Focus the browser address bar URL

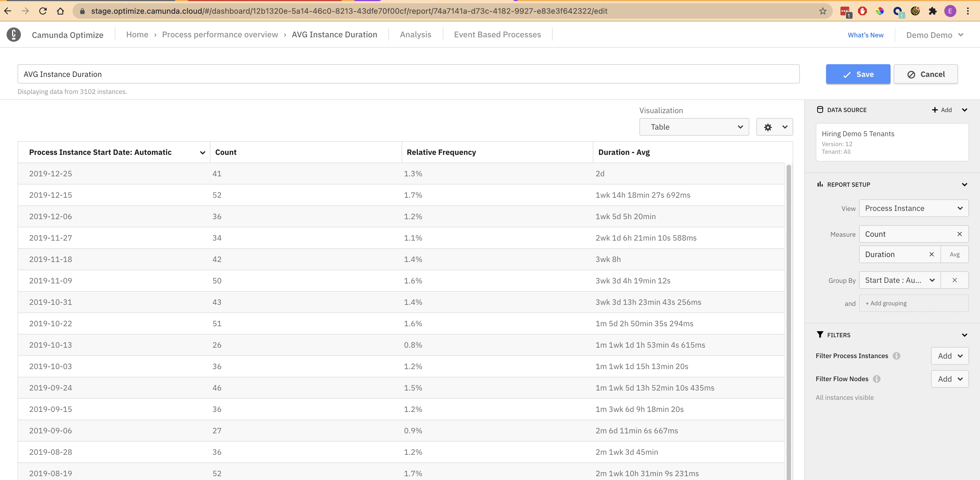pyautogui.click(x=349, y=11)
